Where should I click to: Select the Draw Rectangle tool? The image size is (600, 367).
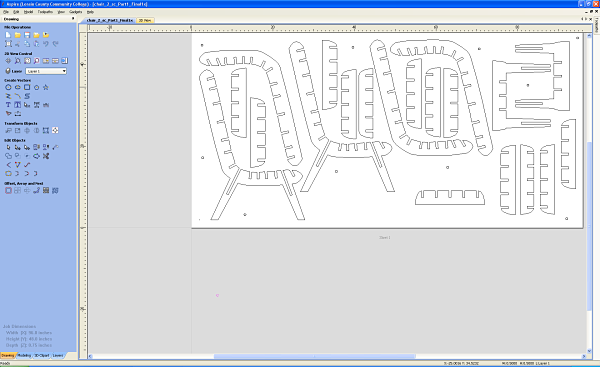[27, 87]
